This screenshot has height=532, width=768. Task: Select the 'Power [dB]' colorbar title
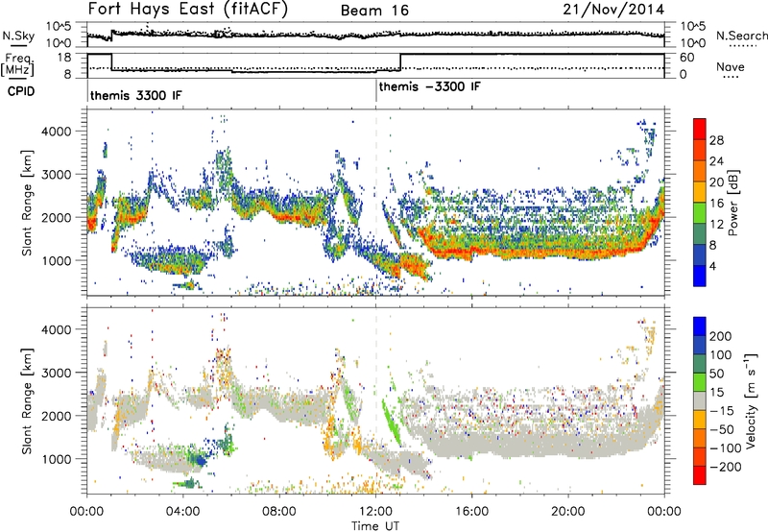tap(732, 203)
